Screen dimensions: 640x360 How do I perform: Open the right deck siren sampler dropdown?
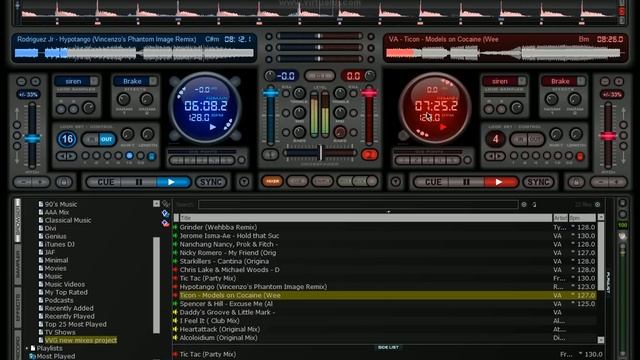[522, 81]
